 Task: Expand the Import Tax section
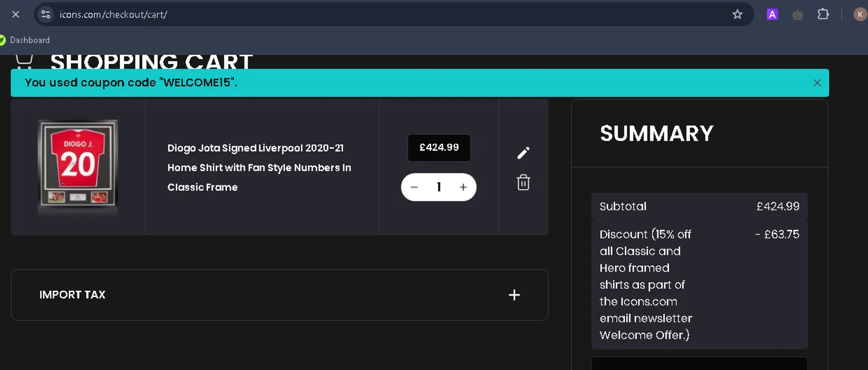[x=514, y=295]
